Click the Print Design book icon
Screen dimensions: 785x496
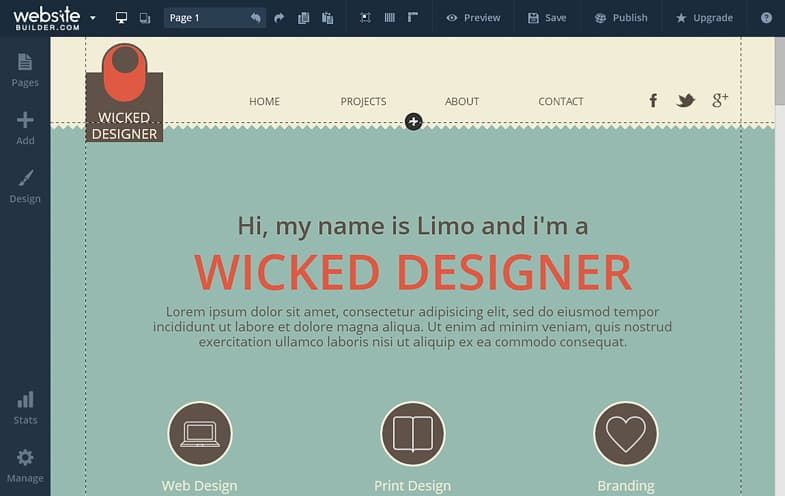click(413, 433)
